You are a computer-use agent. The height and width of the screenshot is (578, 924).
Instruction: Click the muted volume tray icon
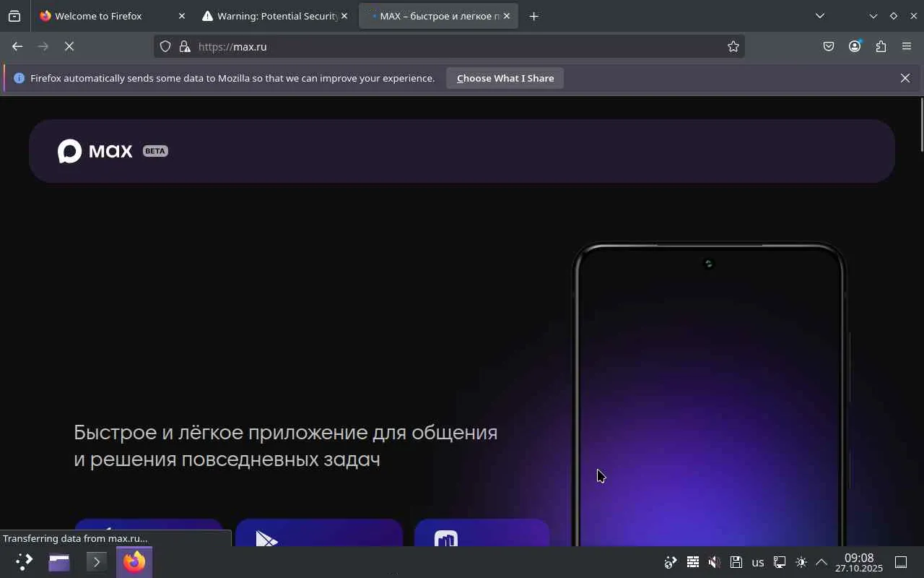point(715,562)
